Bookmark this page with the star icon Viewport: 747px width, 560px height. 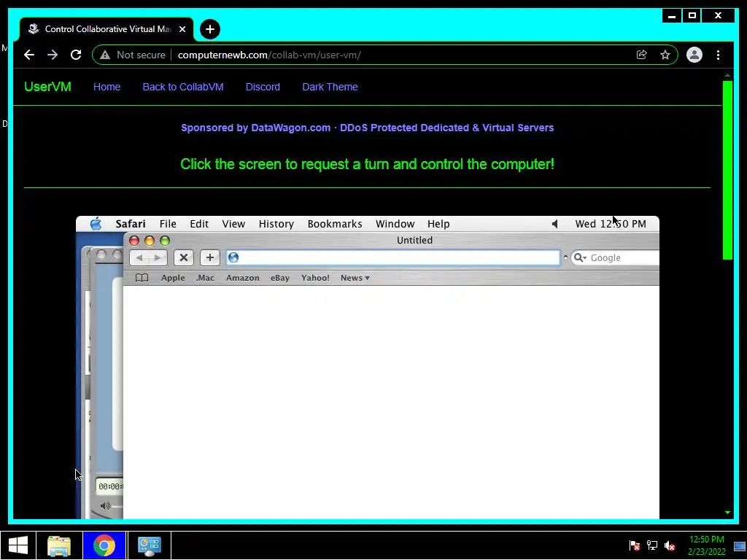pos(665,55)
